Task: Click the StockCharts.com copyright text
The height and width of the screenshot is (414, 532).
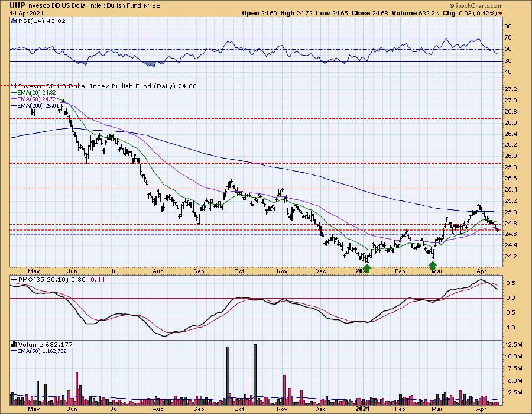Action: 476,6
